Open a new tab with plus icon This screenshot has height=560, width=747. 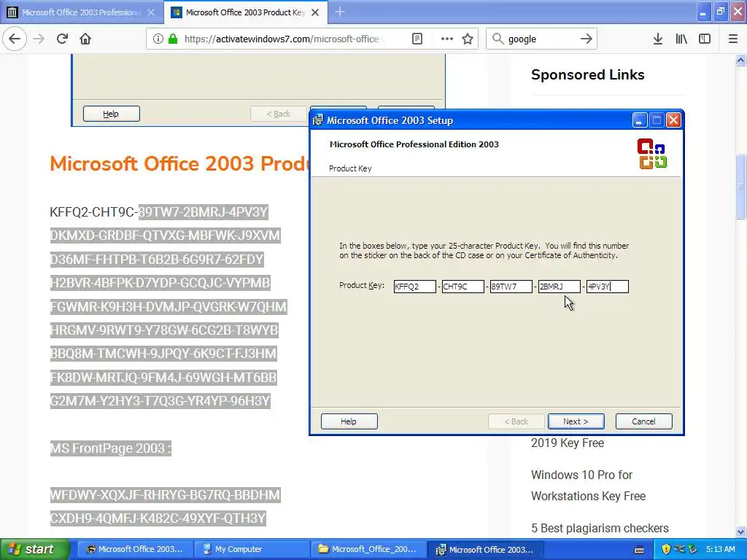[x=340, y=12]
